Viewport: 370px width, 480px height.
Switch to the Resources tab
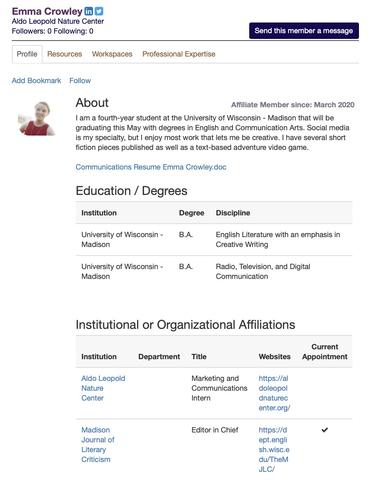(x=64, y=54)
